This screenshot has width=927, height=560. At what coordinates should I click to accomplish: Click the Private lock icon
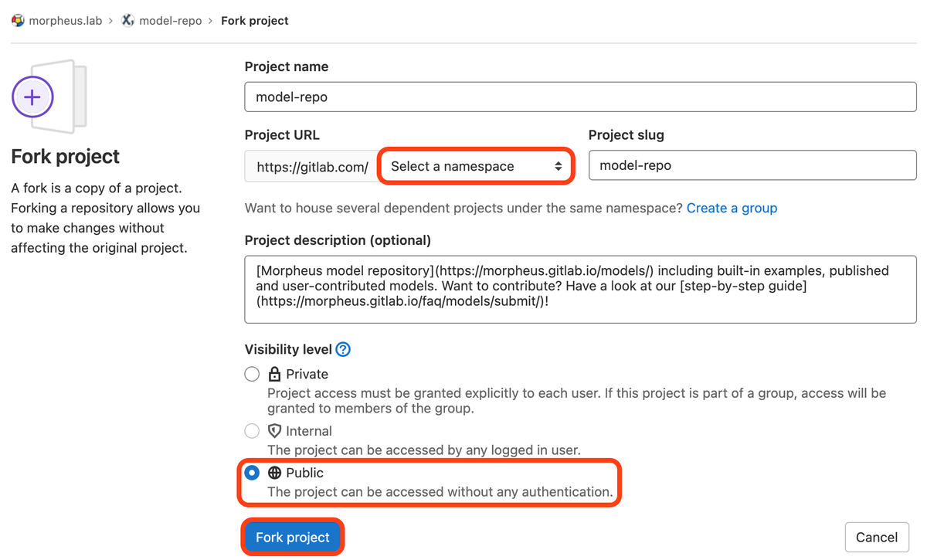[274, 375]
